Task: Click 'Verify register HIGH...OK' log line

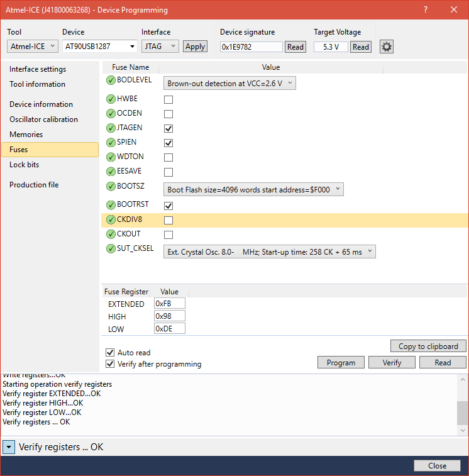Action: coord(43,403)
